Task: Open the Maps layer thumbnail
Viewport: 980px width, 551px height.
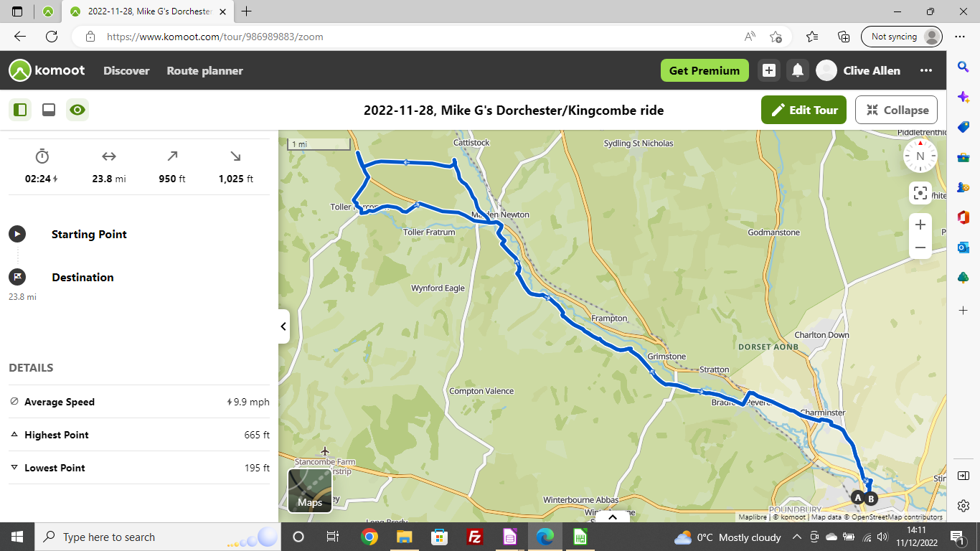Action: pos(311,491)
